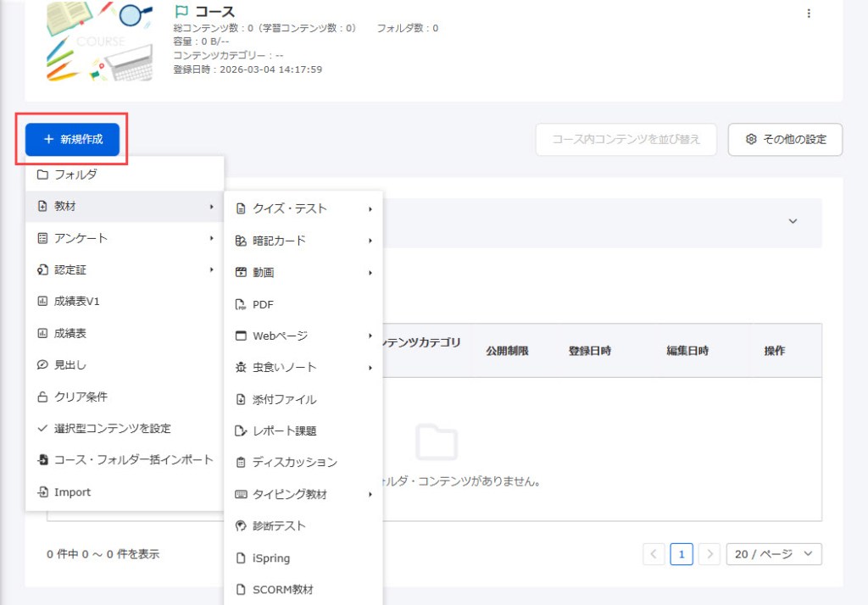The height and width of the screenshot is (605, 868).
Task: Click the keyboard icon beside タイピング教材
Action: (241, 494)
